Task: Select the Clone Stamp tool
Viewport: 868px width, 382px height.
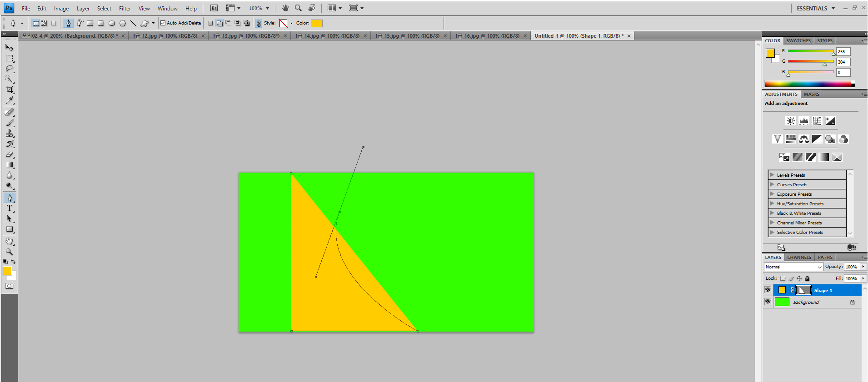Action: coord(10,134)
